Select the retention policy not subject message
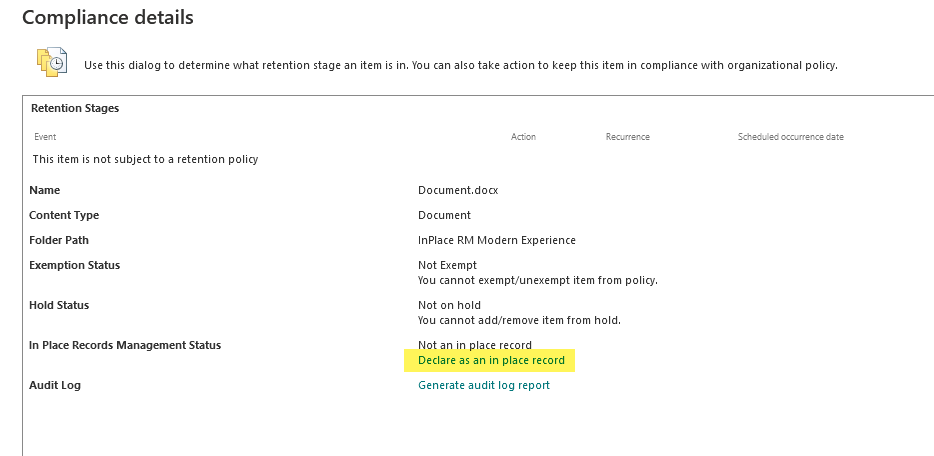 [x=145, y=160]
